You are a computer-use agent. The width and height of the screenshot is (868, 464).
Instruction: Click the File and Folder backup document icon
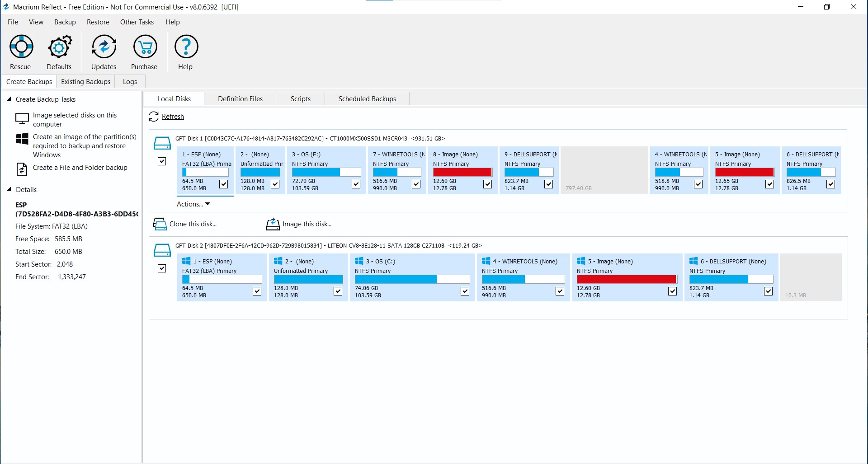pos(22,169)
